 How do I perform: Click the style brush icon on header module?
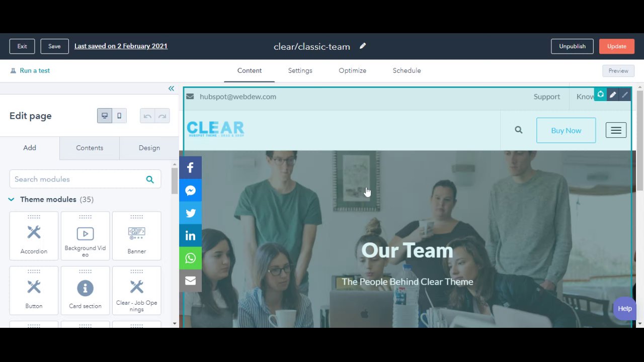(x=625, y=95)
